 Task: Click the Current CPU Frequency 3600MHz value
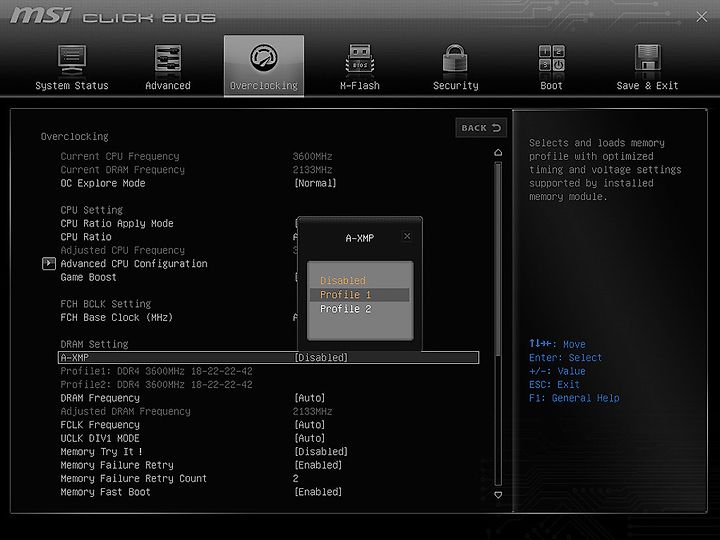pos(313,157)
